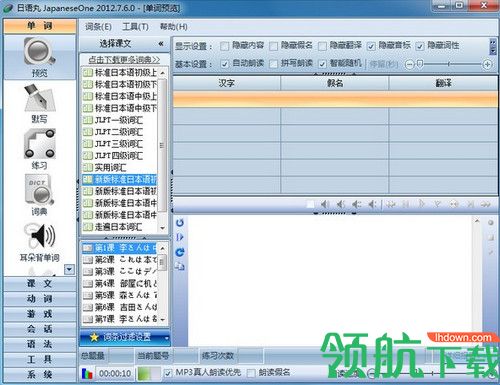Open the 练习 practice icon

pyautogui.click(x=39, y=144)
